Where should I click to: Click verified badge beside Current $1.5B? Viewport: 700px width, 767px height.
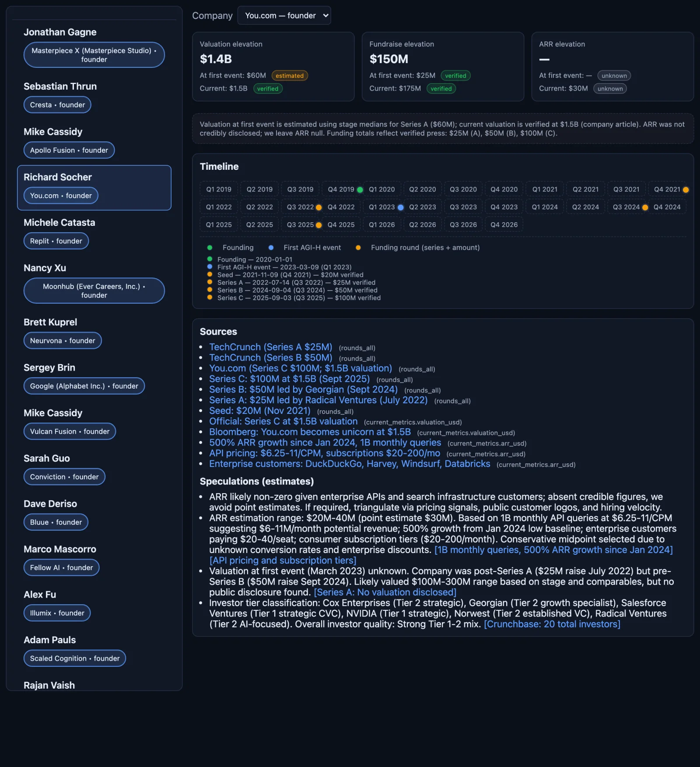click(268, 89)
